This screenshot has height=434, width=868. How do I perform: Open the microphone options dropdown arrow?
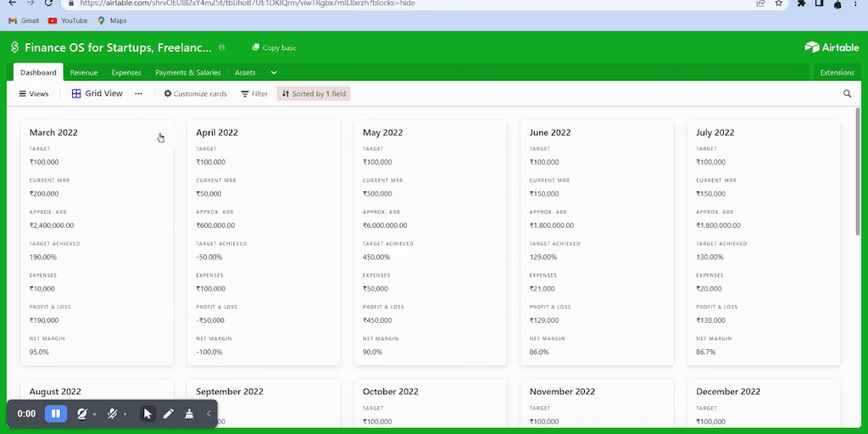(125, 415)
